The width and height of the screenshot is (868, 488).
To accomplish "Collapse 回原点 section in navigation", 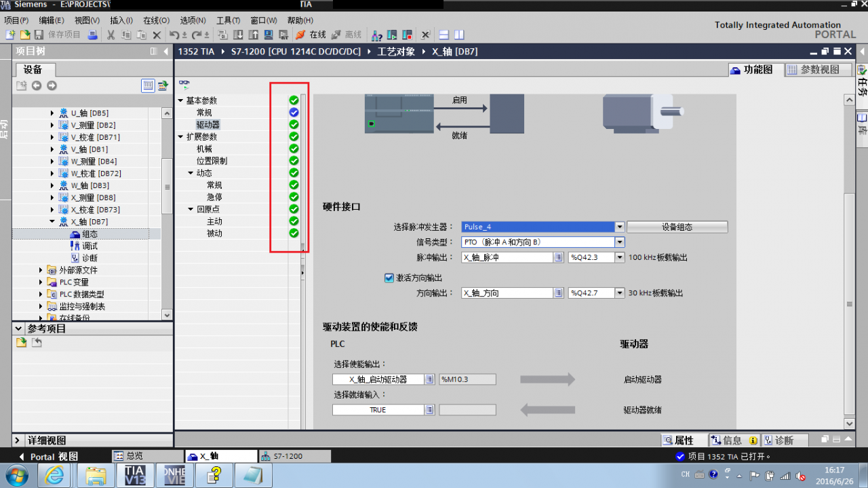I will pos(191,209).
